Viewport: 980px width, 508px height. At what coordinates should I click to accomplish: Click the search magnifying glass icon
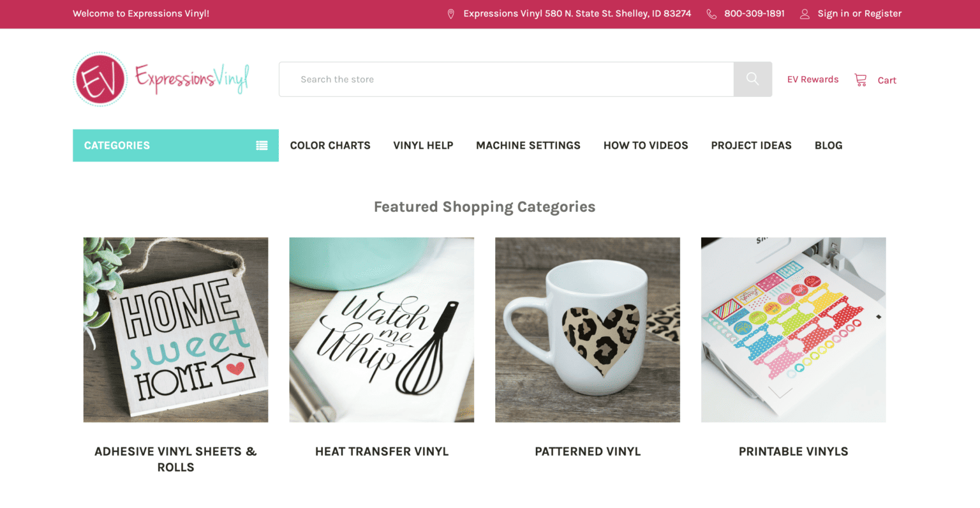(752, 78)
